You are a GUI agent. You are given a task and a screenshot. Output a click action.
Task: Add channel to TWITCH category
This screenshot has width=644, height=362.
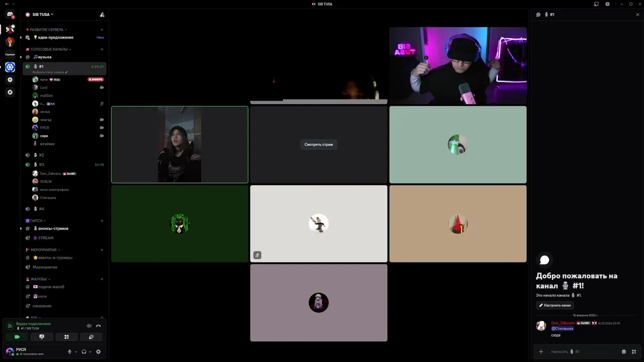click(102, 221)
